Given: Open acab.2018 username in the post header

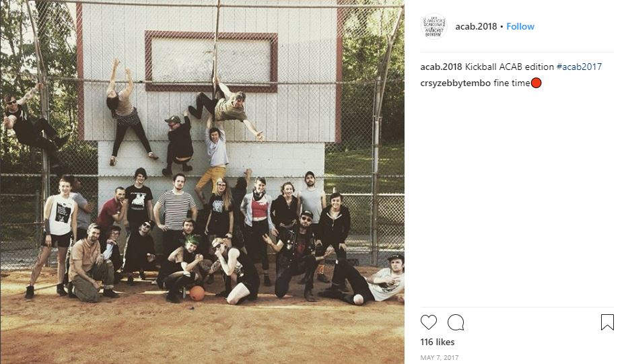Looking at the screenshot, I should pyautogui.click(x=476, y=27).
